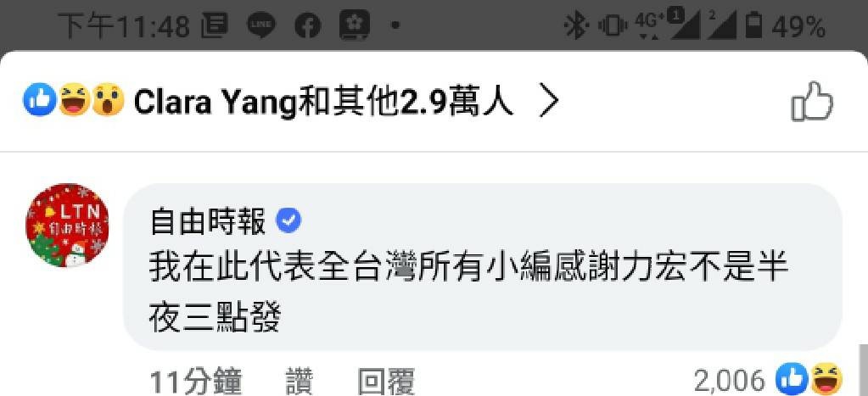Tap the thumbs-up like icon at top right

(812, 103)
